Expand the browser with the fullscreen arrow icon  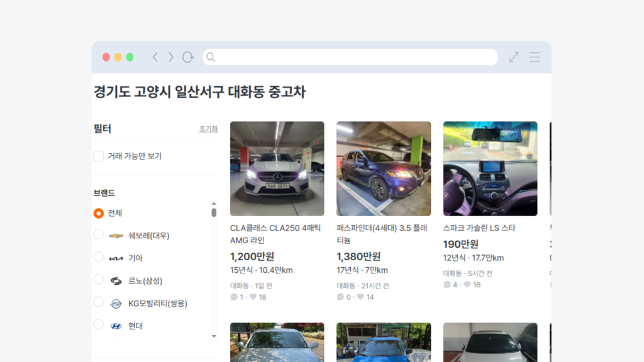pyautogui.click(x=514, y=57)
